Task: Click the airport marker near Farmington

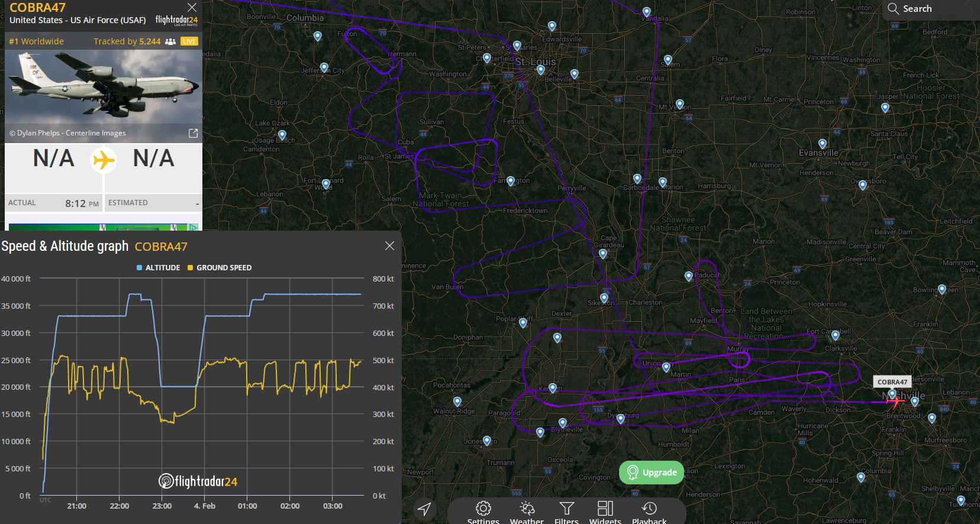Action: 510,181
